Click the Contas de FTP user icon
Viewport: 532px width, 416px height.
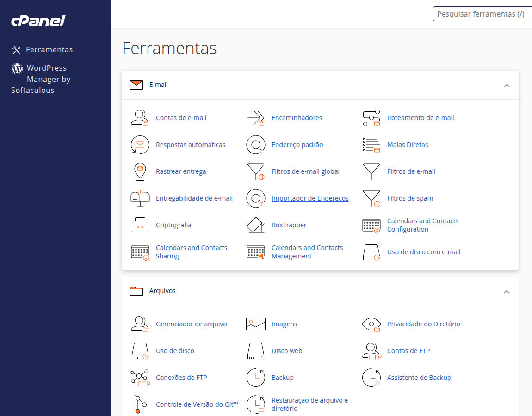[x=371, y=351]
